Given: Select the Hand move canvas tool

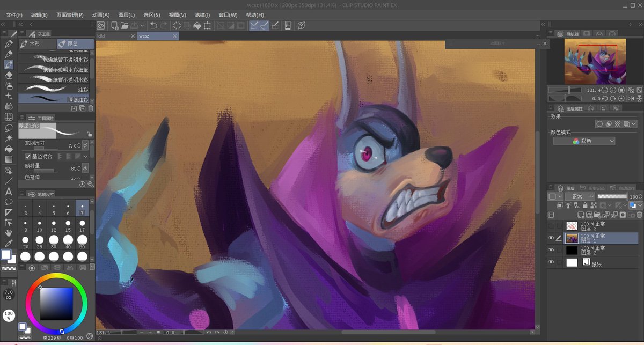Looking at the screenshot, I should point(9,233).
